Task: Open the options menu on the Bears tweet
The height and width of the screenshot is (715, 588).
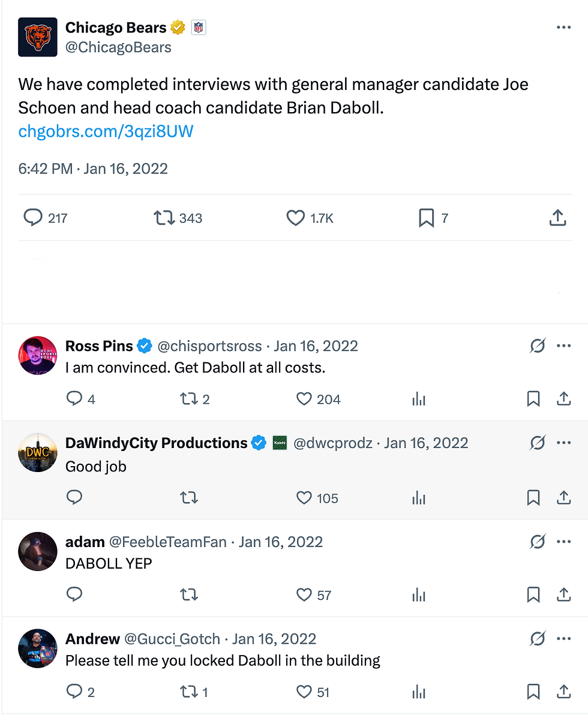Action: [x=563, y=27]
